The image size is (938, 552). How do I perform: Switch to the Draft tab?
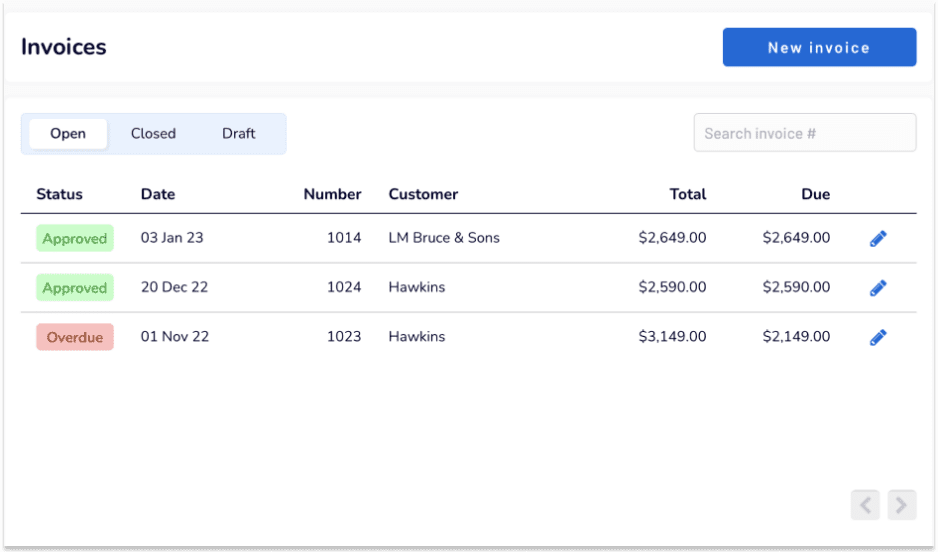pos(239,133)
